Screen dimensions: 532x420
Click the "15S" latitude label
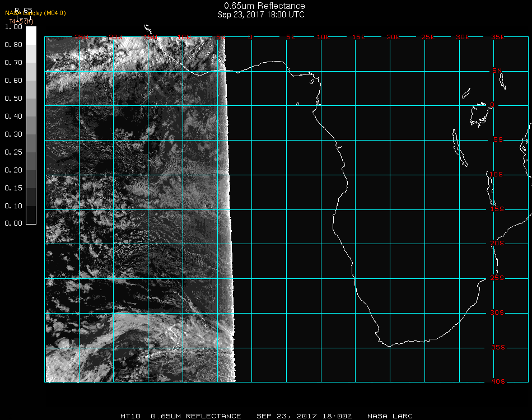coord(497,209)
